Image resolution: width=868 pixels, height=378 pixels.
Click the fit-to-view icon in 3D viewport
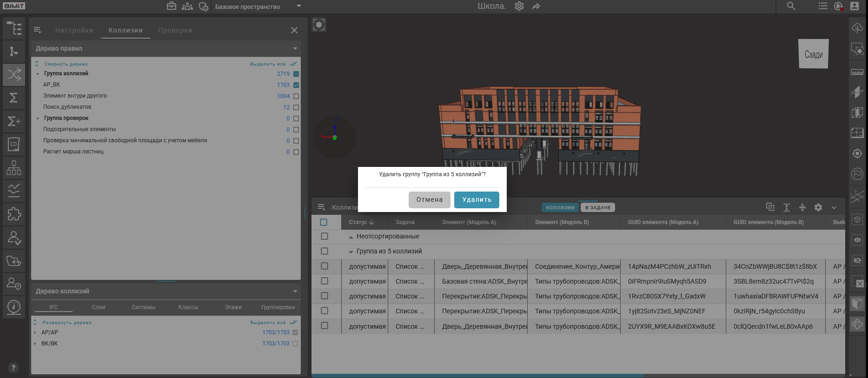pyautogui.click(x=319, y=25)
